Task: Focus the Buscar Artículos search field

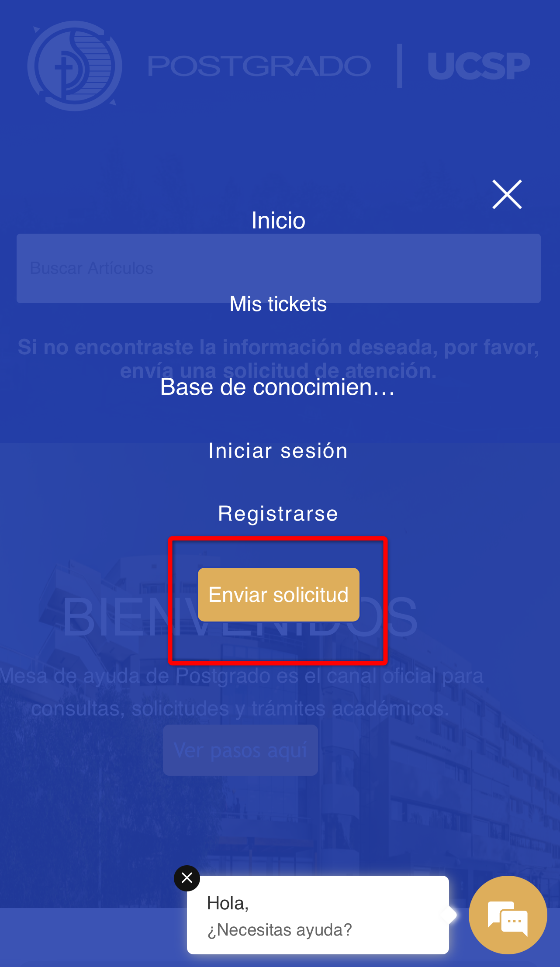Action: tap(279, 268)
